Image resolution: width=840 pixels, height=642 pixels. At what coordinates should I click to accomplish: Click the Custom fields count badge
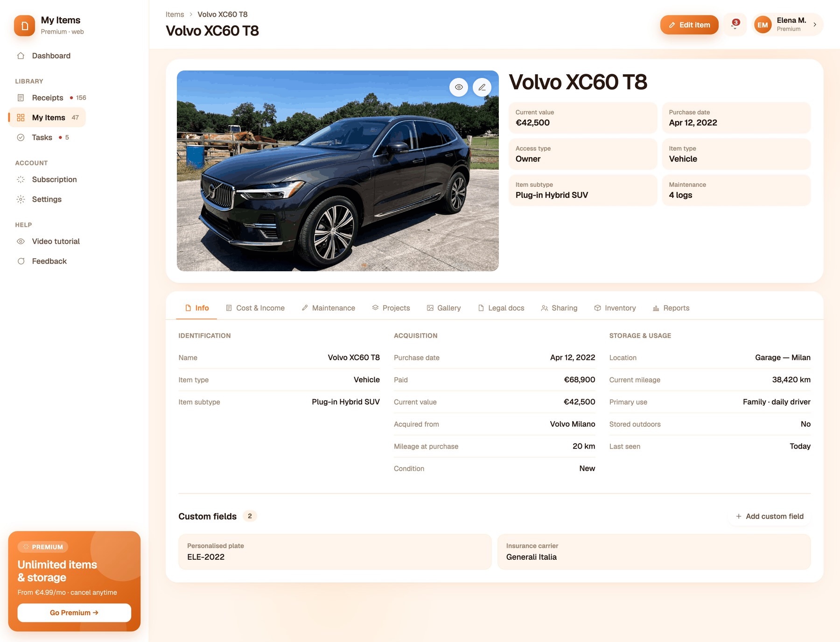[x=250, y=516]
